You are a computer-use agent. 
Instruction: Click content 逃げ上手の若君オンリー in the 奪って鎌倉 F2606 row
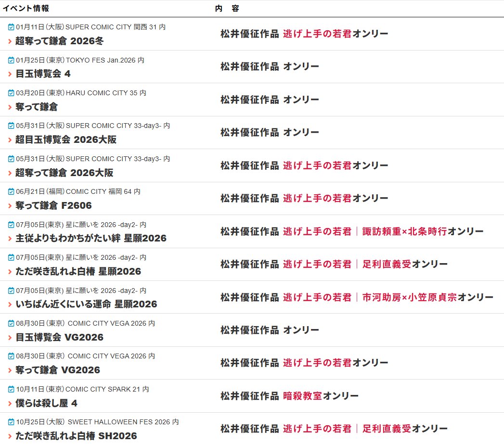[336, 198]
